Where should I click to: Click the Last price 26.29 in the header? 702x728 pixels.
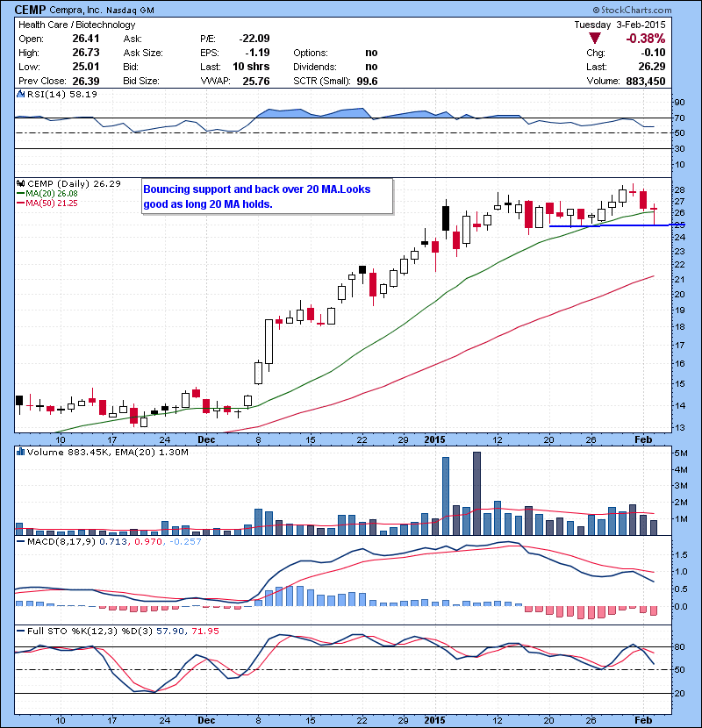(652, 67)
